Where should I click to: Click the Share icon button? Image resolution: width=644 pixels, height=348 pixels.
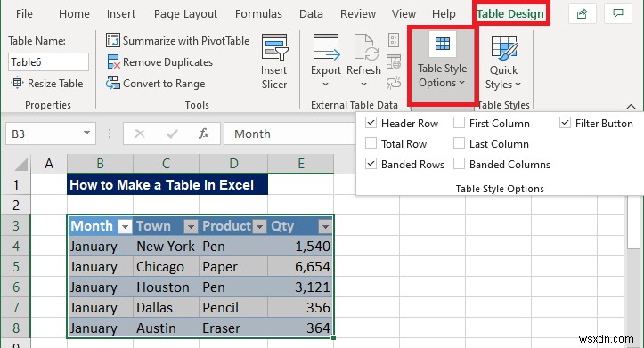coord(582,14)
